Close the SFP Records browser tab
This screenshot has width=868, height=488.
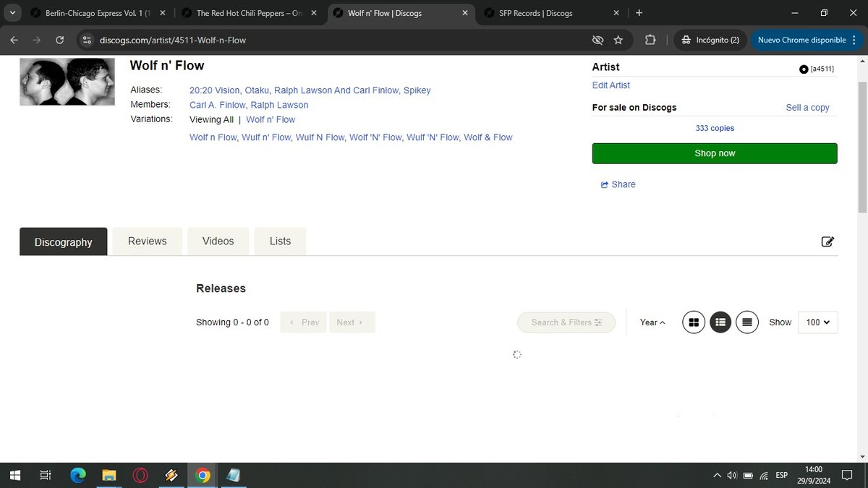click(x=616, y=13)
